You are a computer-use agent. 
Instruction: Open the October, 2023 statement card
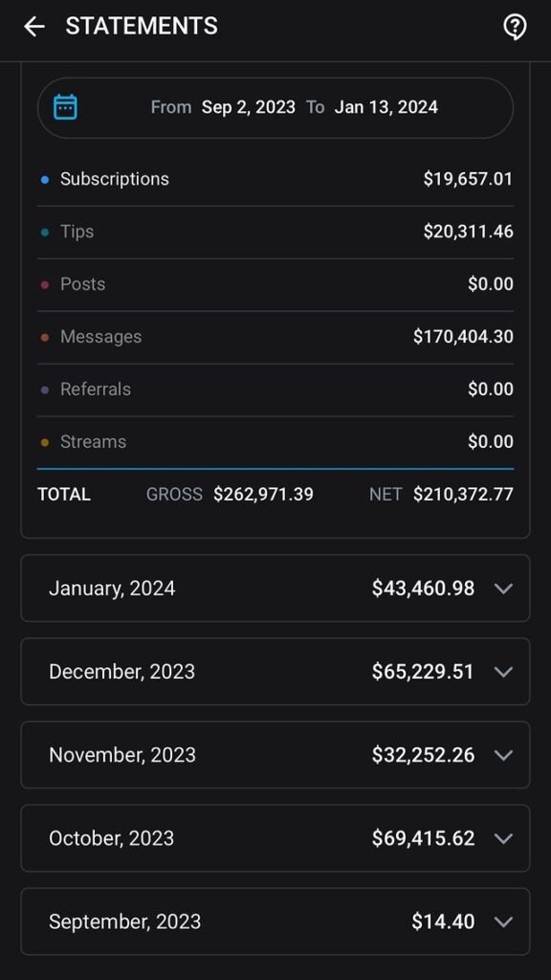pyautogui.click(x=275, y=838)
